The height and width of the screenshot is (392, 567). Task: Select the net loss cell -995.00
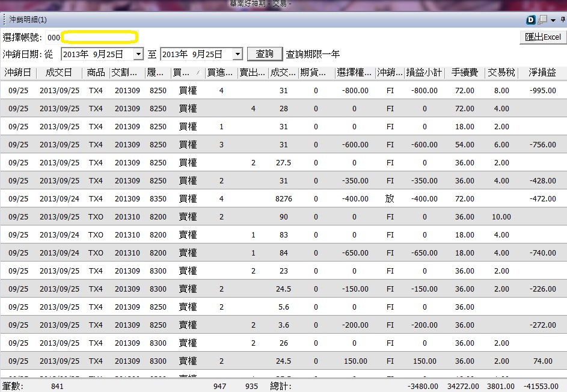coord(543,90)
